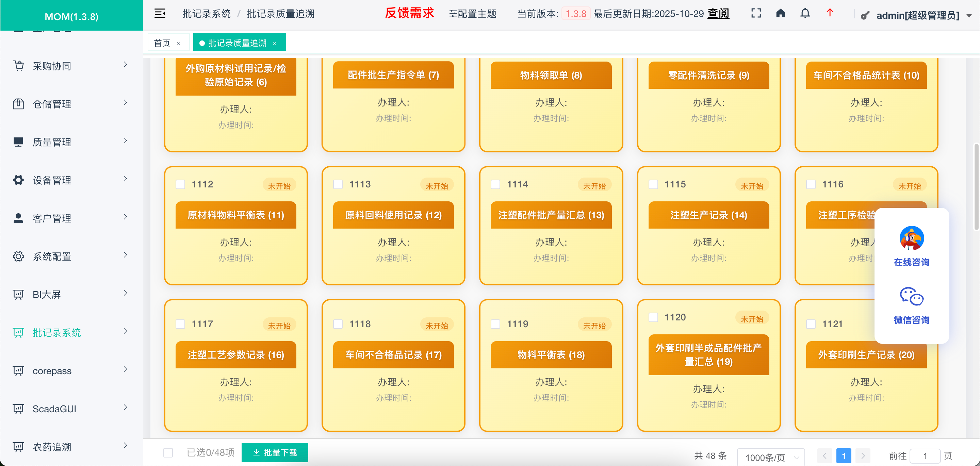
Task: Click the 质量管理 monitor icon in the sidebar
Action: pos(18,142)
